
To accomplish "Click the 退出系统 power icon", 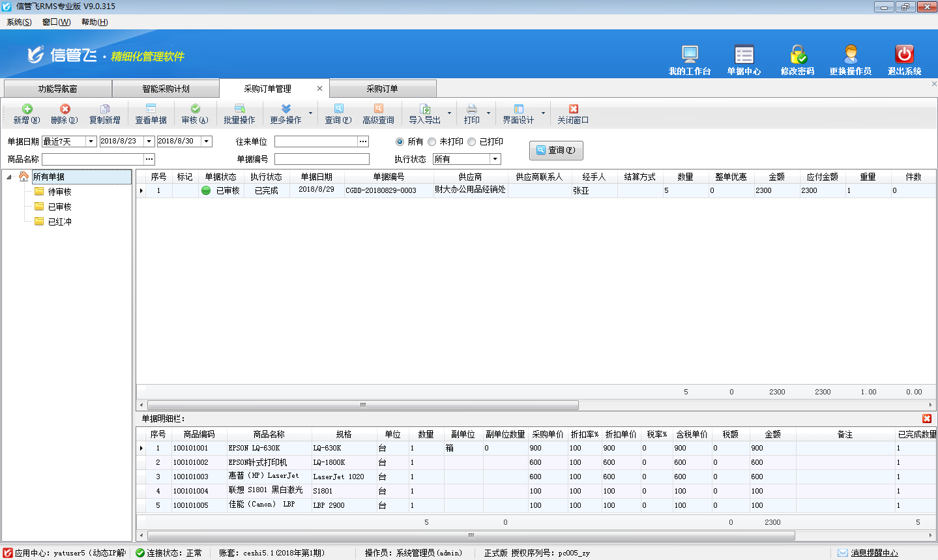I will tap(904, 55).
